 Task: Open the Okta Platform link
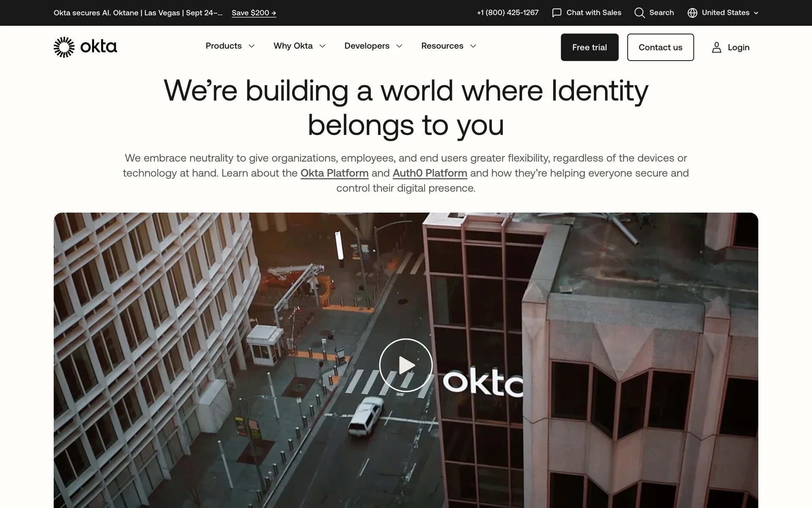(x=334, y=173)
